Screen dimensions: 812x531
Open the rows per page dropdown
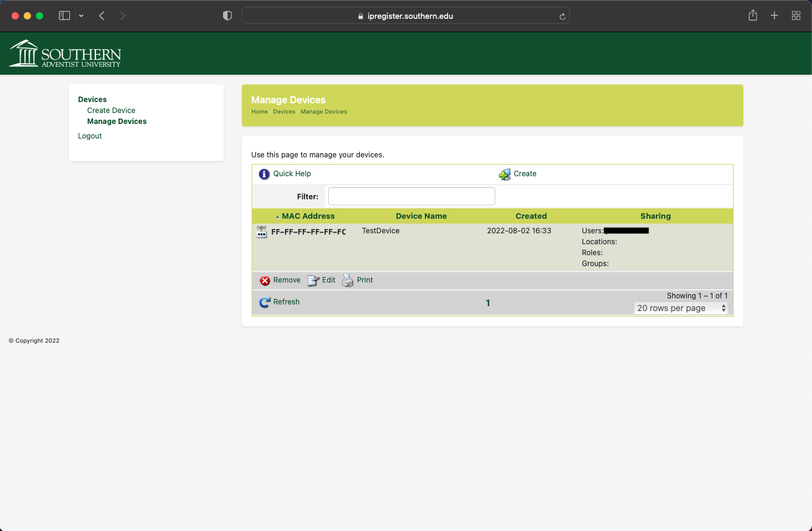click(x=681, y=309)
